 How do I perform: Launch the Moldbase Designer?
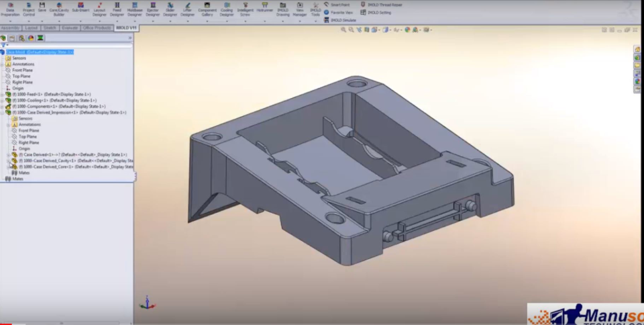pos(135,9)
